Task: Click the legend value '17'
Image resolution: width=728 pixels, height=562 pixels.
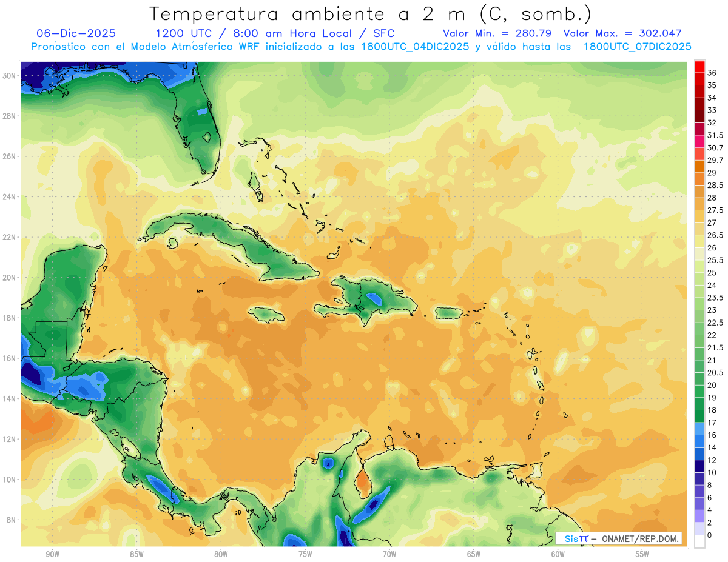Action: [712, 423]
